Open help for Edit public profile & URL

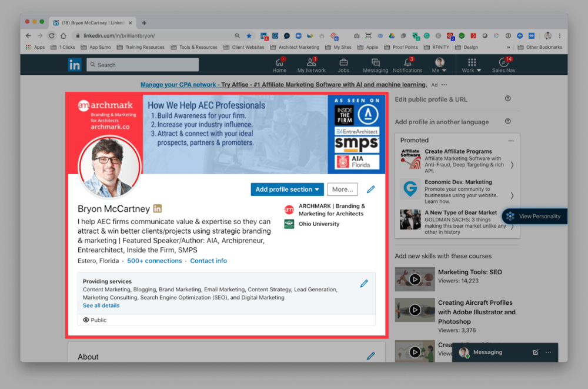tap(508, 99)
